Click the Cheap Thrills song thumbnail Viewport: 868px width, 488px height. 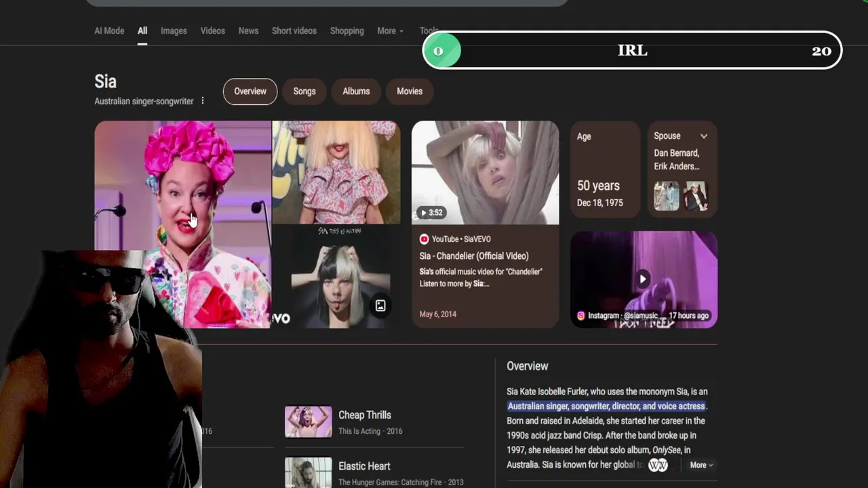(309, 422)
